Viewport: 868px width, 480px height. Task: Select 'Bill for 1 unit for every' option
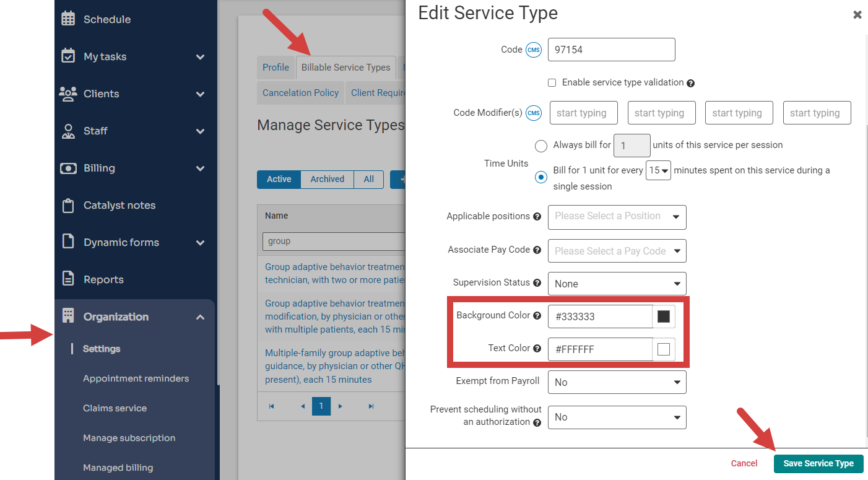pyautogui.click(x=540, y=177)
